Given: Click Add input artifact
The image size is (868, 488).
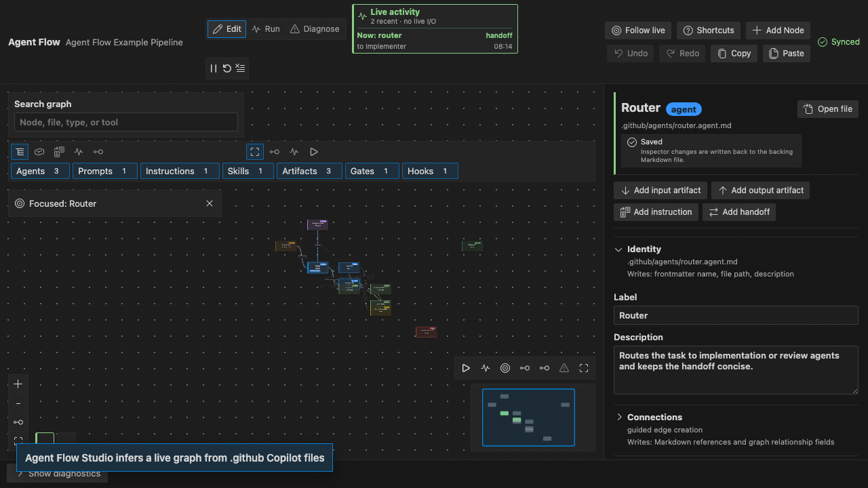Looking at the screenshot, I should pos(660,190).
